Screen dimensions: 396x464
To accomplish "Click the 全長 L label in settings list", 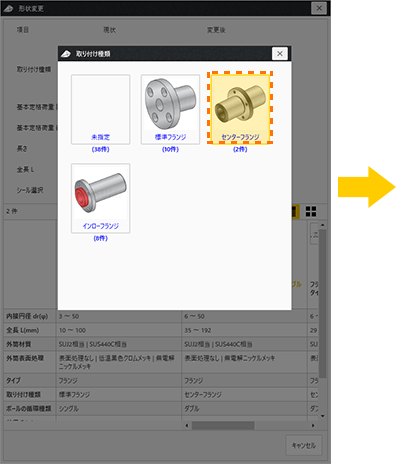I will coord(25,170).
